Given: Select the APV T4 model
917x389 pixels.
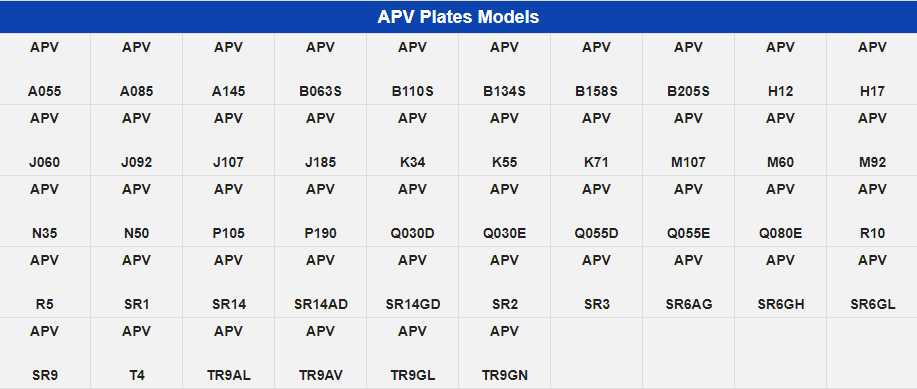Looking at the screenshot, I should click(137, 353).
